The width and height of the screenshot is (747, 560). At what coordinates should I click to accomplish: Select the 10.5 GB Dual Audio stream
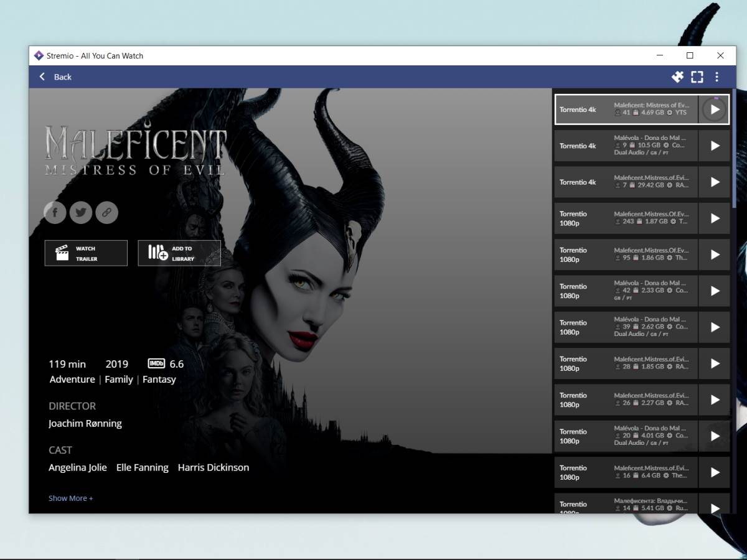pyautogui.click(x=626, y=146)
